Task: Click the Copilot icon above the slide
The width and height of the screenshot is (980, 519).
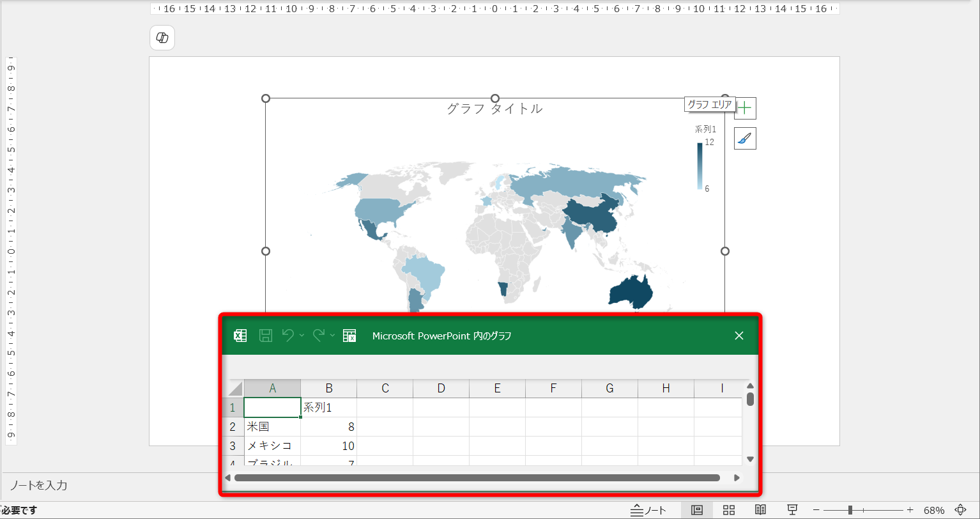Action: point(162,37)
